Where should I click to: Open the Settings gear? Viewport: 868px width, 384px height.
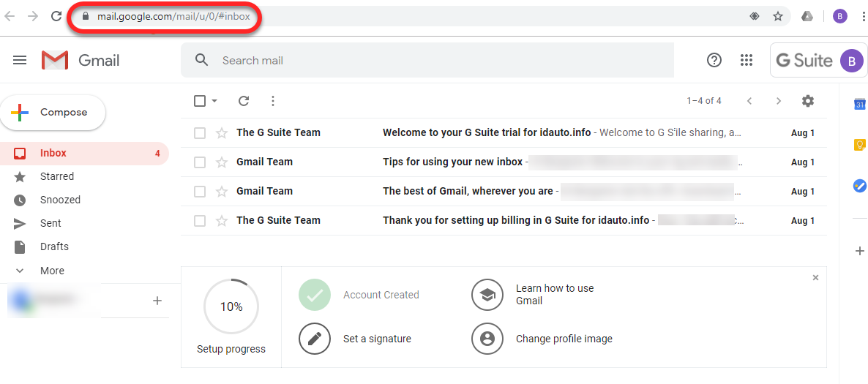(808, 101)
